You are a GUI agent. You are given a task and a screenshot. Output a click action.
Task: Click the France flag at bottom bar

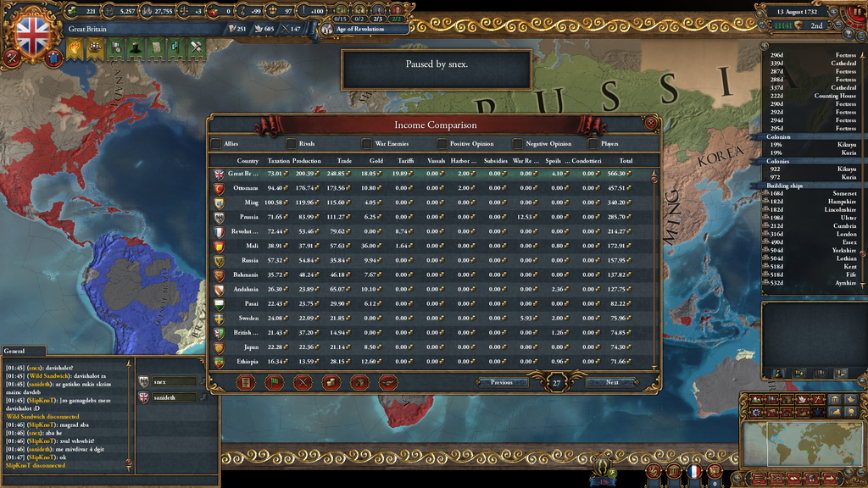693,472
